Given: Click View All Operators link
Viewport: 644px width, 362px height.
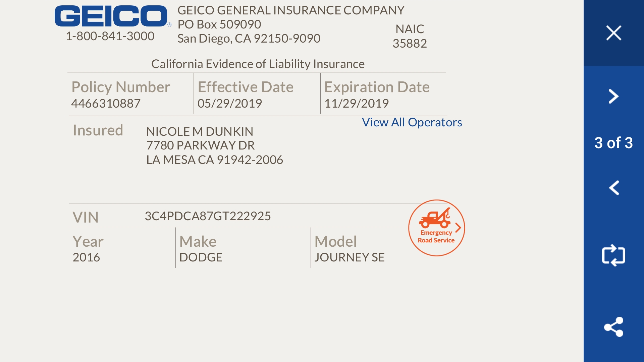Looking at the screenshot, I should [x=412, y=122].
